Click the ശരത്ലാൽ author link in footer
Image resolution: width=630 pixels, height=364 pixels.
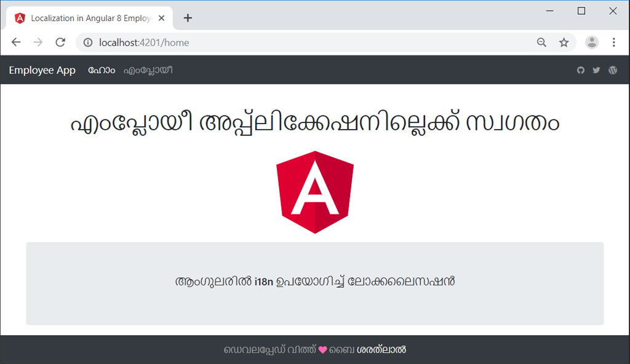(x=382, y=349)
